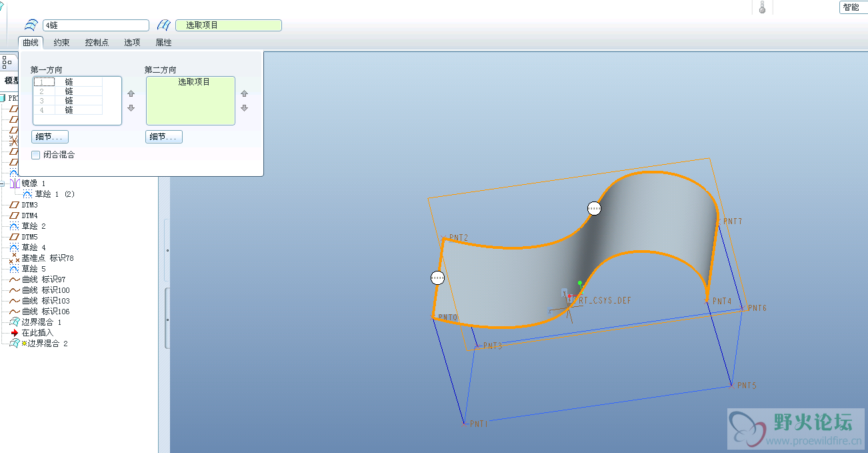Select 边界混合 1 feature in tree

pos(41,322)
